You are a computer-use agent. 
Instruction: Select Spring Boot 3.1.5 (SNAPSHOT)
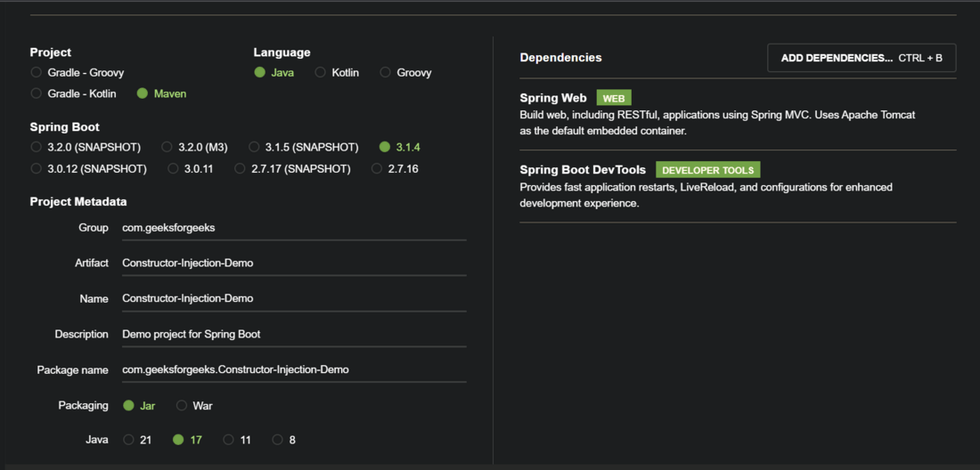(x=255, y=147)
